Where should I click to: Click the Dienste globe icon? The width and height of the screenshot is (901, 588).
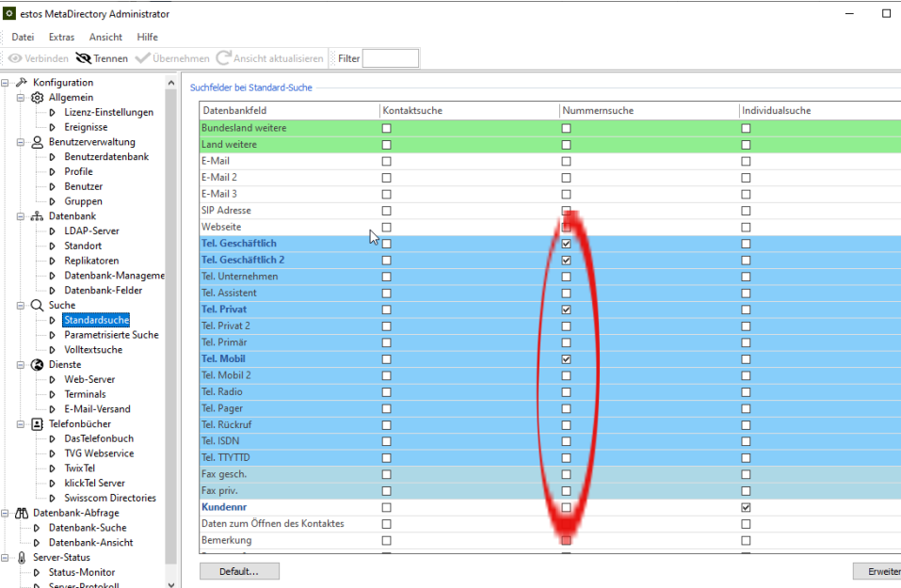(38, 365)
